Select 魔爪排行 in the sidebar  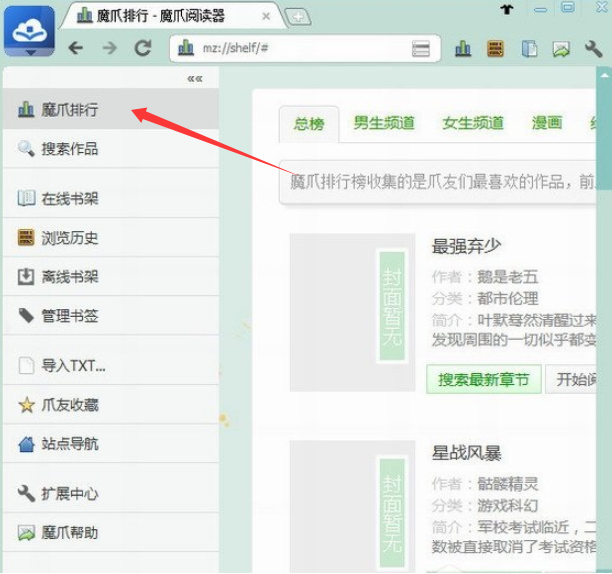pyautogui.click(x=110, y=109)
